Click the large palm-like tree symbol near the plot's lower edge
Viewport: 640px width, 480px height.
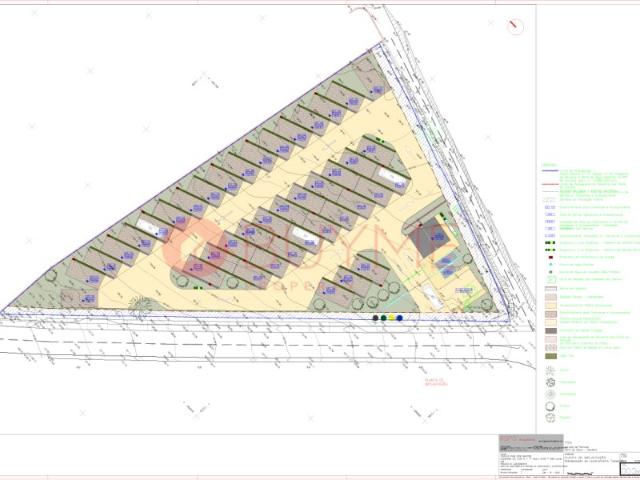click(140, 304)
